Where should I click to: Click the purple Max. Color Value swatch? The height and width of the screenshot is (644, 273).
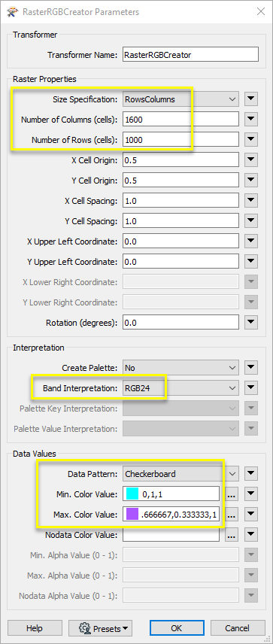(x=132, y=515)
